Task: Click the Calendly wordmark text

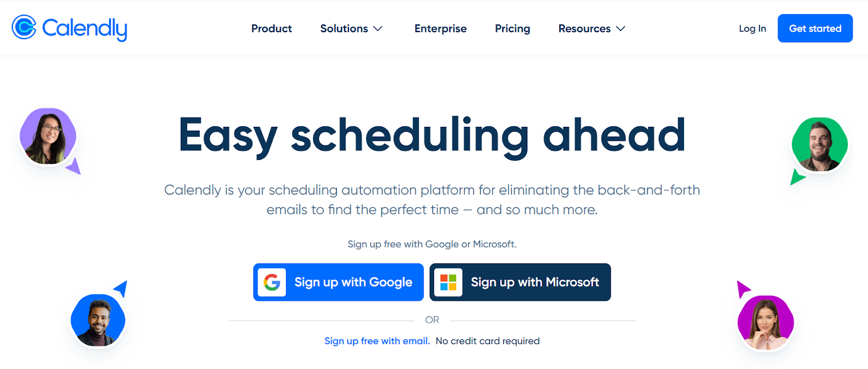Action: coord(85,29)
